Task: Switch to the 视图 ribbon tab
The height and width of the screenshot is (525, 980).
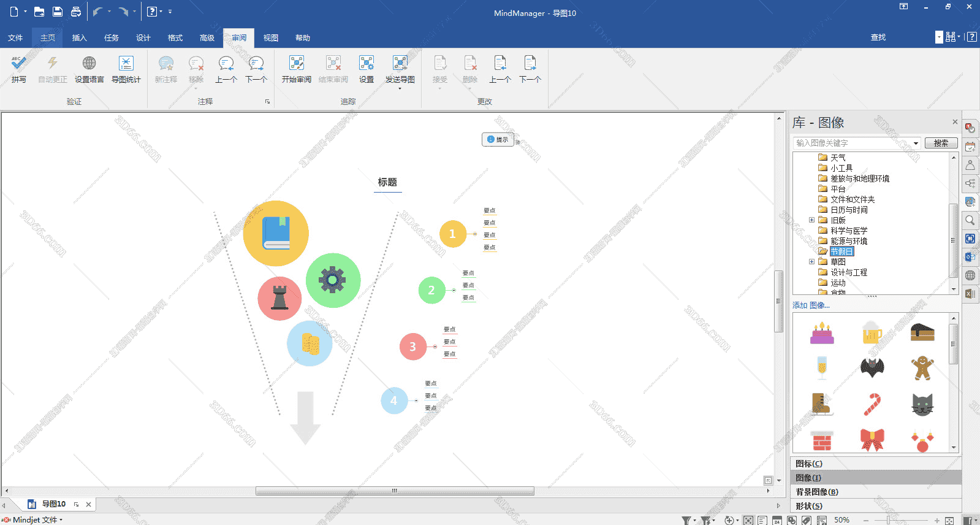Action: (270, 38)
